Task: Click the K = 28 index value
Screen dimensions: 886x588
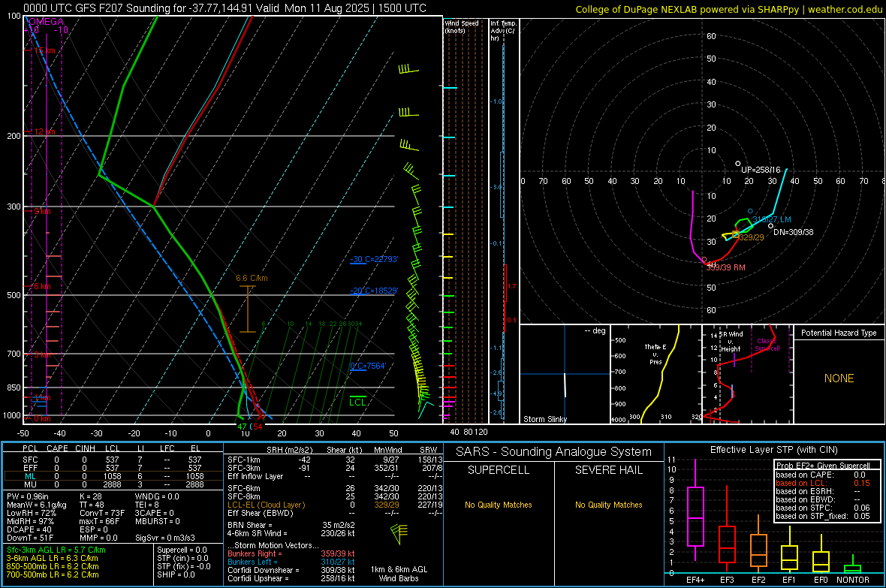Action: tap(90, 496)
